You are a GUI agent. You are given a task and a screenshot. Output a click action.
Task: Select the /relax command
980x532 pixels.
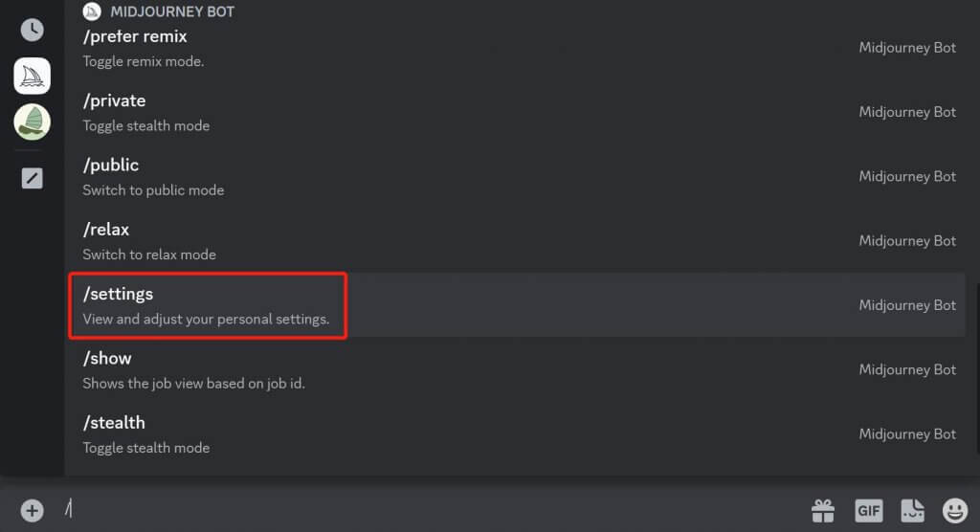(x=517, y=241)
